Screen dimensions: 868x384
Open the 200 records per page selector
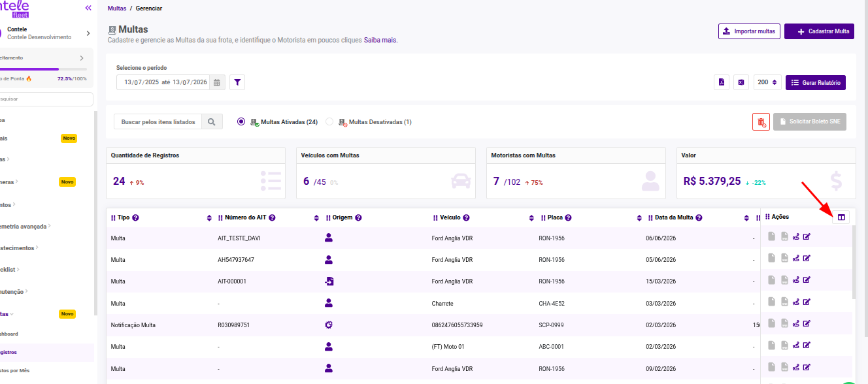(767, 82)
